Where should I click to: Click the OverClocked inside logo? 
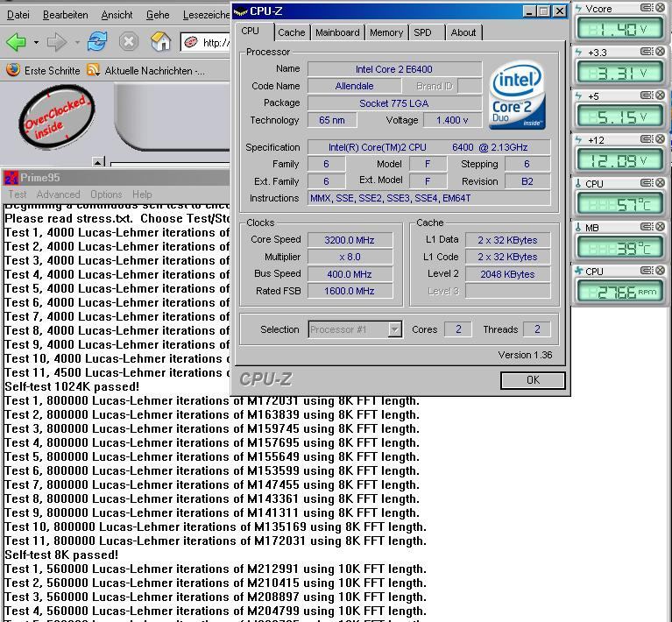click(56, 117)
